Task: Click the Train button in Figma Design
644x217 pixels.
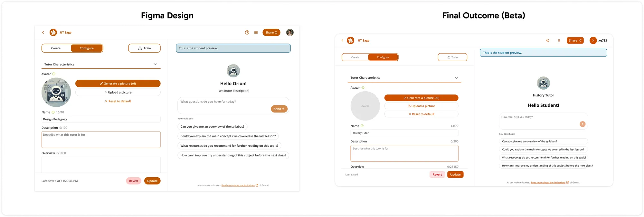Action: point(144,48)
